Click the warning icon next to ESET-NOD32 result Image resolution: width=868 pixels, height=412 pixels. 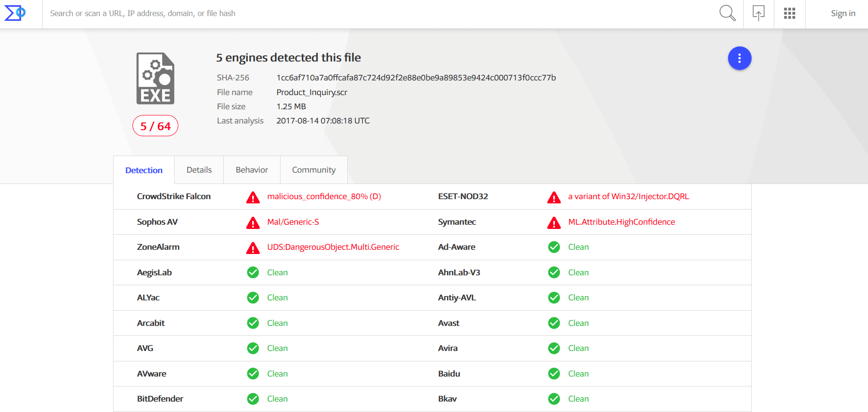click(x=554, y=197)
